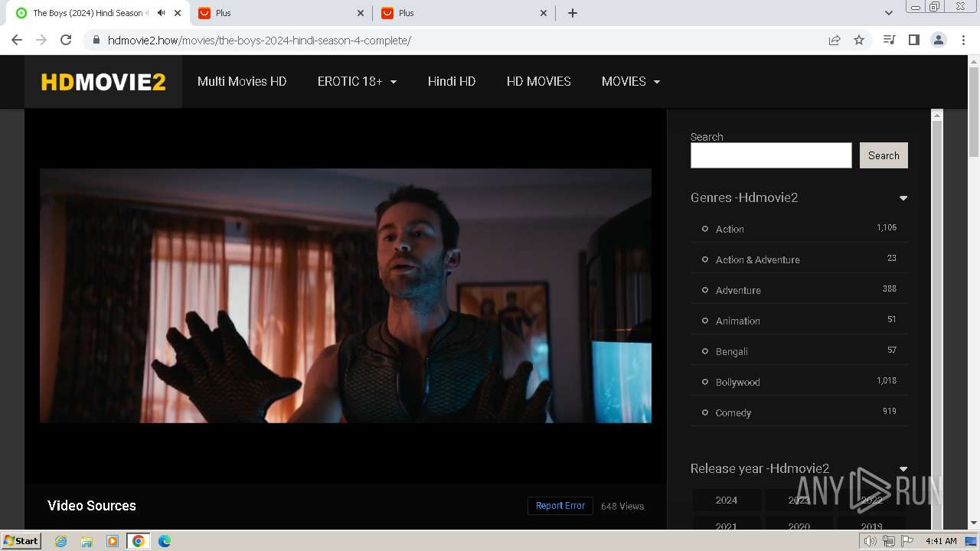Mute audio on The Boys tab
980x551 pixels.
[x=161, y=13]
